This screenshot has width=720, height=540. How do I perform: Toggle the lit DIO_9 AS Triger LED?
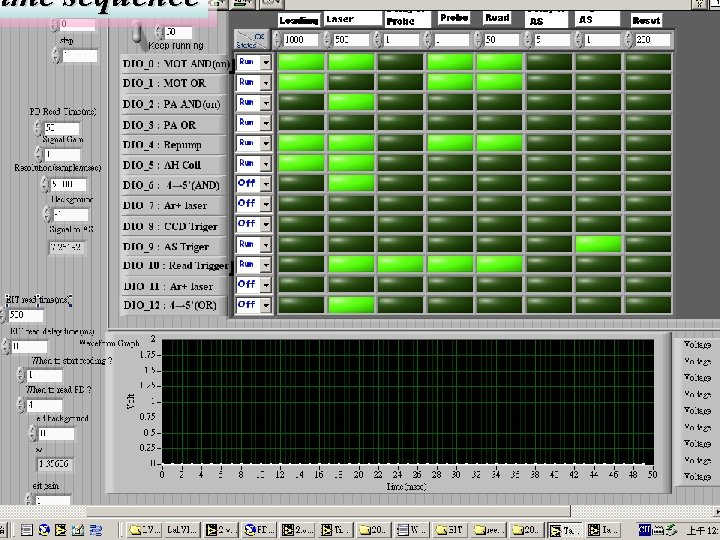[x=598, y=244]
